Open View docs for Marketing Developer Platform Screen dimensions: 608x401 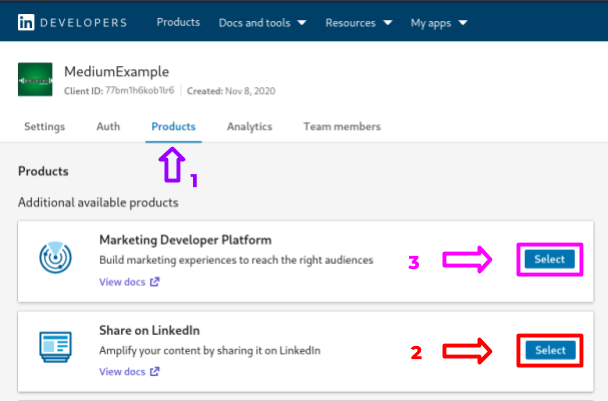[x=123, y=282]
